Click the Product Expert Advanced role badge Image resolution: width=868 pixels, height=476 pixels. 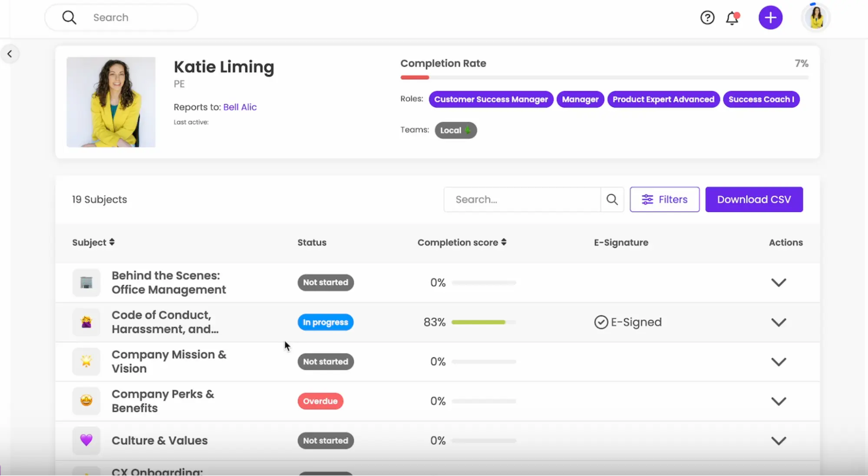tap(663, 99)
